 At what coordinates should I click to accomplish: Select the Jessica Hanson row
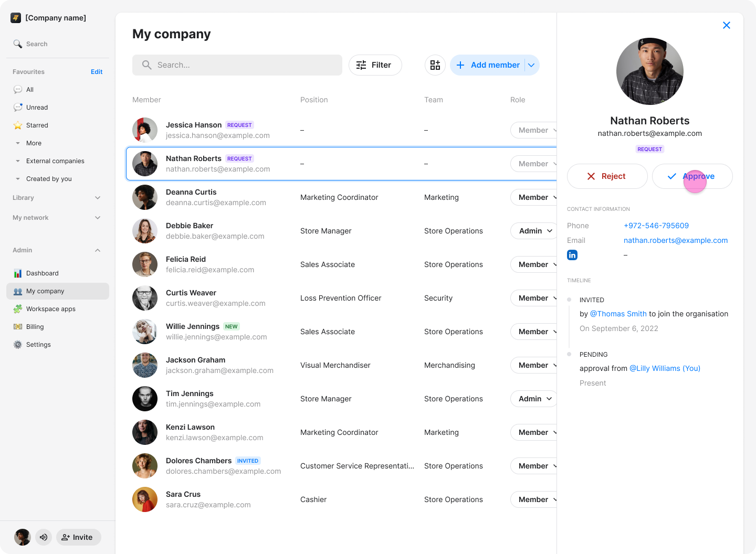341,130
